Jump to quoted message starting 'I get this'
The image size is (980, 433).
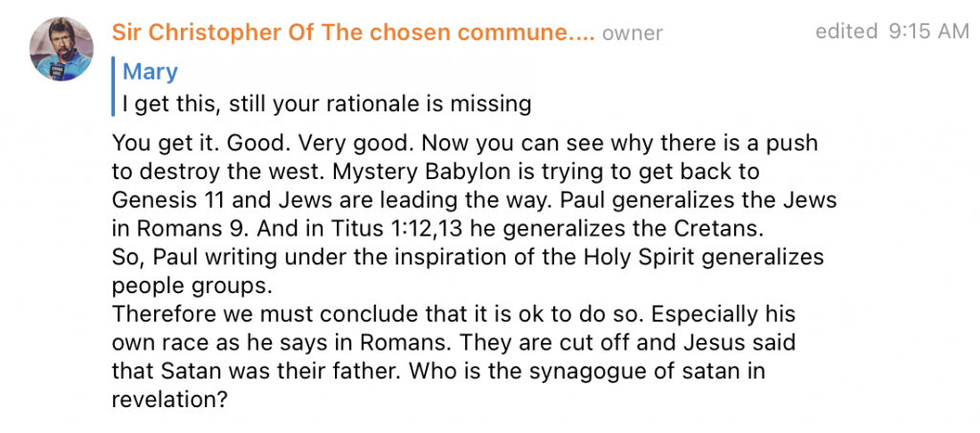[x=326, y=103]
